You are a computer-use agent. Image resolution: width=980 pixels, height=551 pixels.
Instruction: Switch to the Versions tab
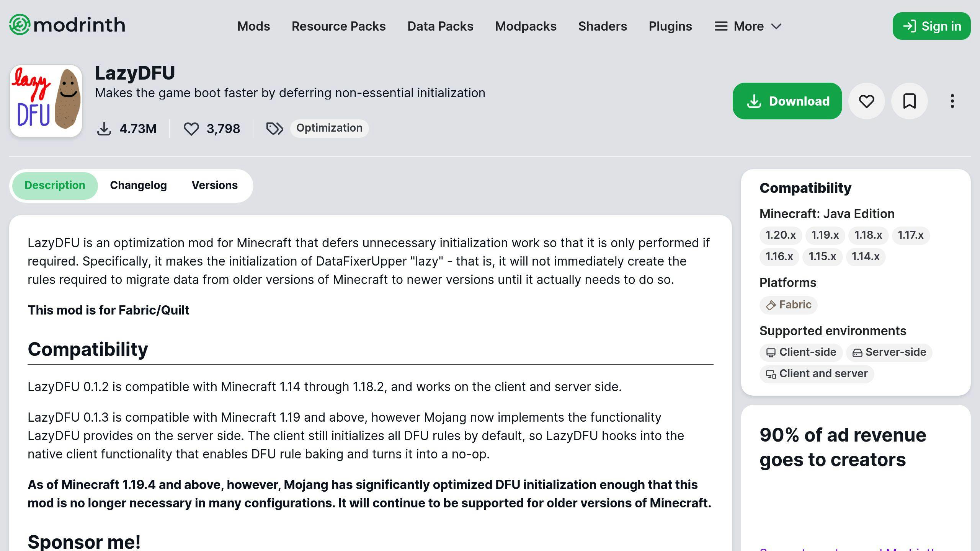(214, 186)
